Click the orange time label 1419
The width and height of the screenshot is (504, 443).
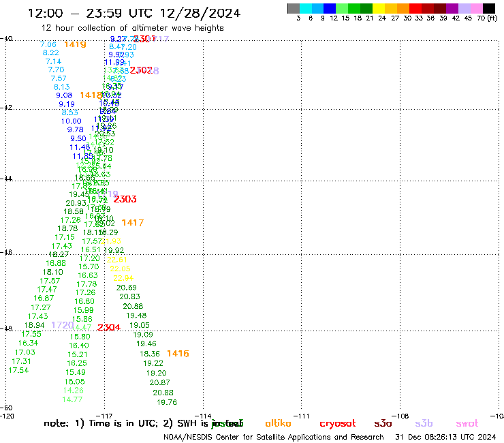(75, 44)
